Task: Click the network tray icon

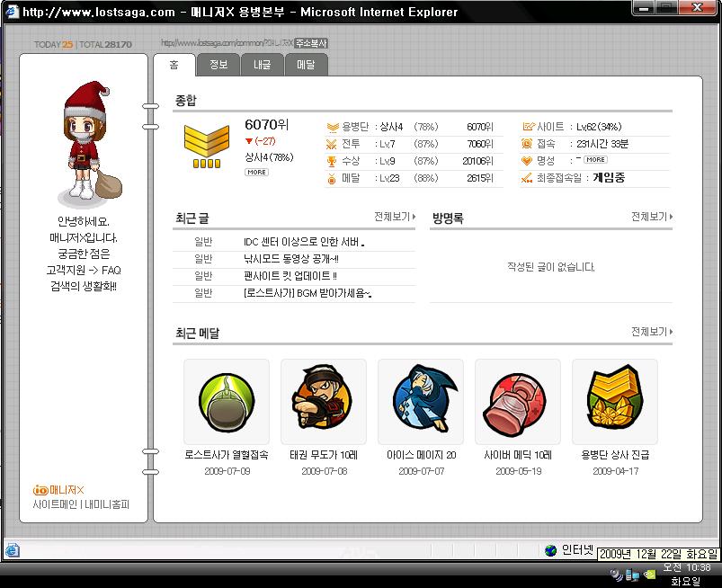Action: point(632,575)
